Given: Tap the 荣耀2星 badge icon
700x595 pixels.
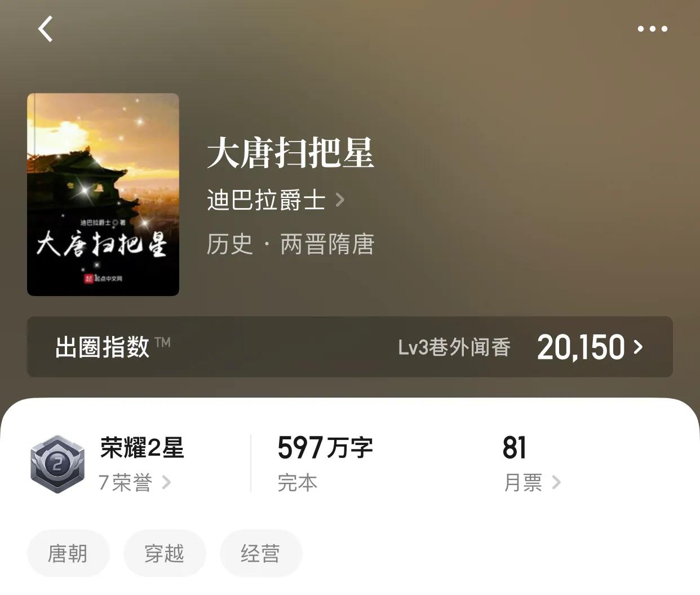Looking at the screenshot, I should [57, 464].
